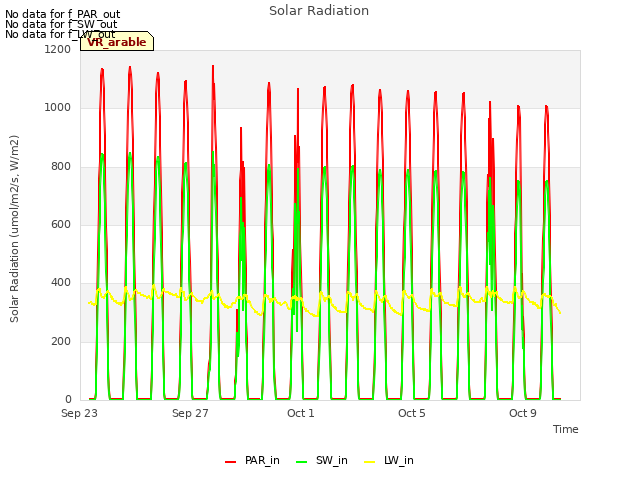Click the Sep 23 x-axis tick label

tap(79, 413)
